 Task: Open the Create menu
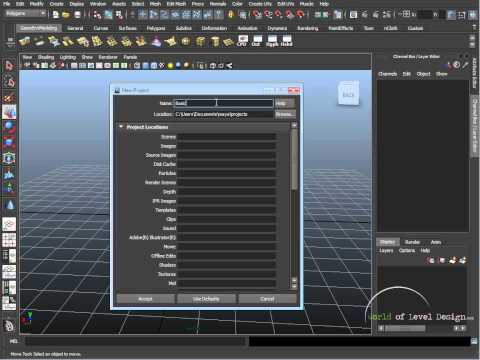pos(56,4)
